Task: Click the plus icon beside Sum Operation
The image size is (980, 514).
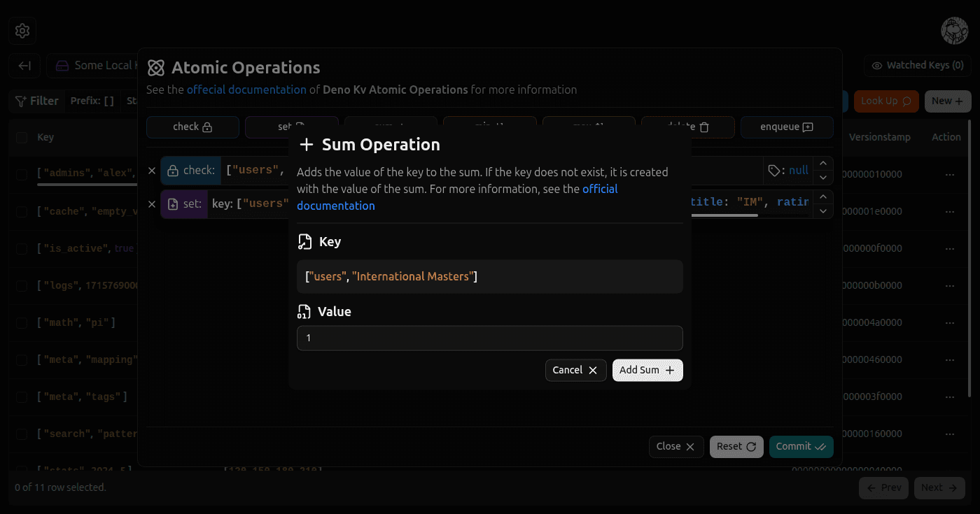Action: (306, 145)
